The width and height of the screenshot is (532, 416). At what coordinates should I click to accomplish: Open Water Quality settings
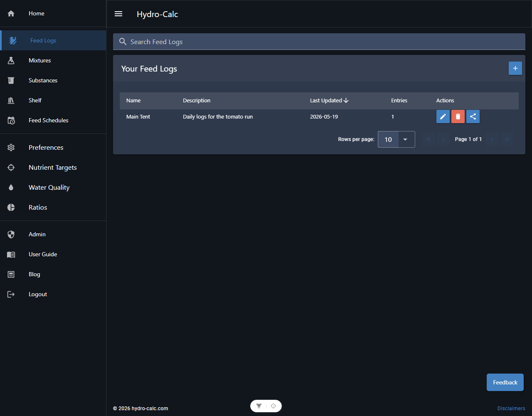click(x=53, y=188)
